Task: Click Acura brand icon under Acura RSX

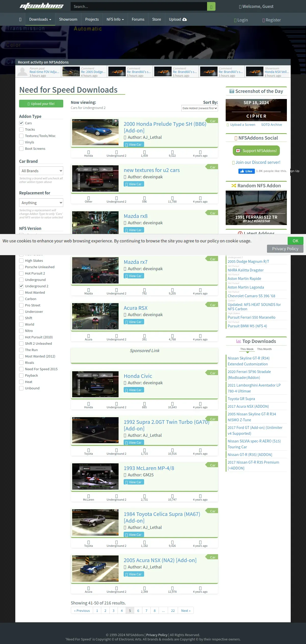Action: 88,336
